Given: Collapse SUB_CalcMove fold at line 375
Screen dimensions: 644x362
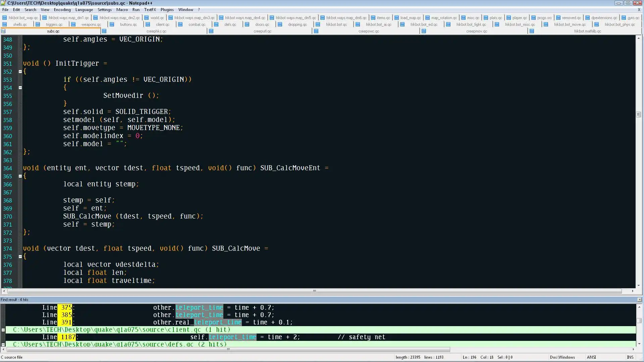Looking at the screenshot, I should click(x=20, y=256).
